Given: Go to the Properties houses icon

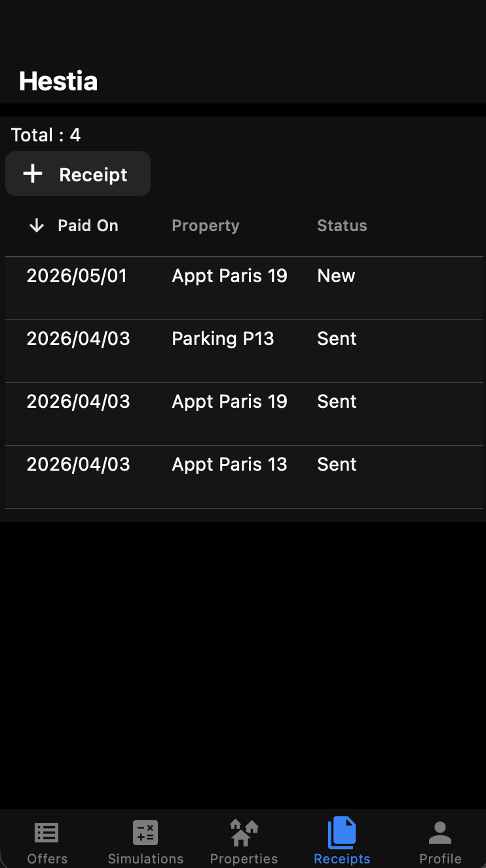Looking at the screenshot, I should pos(244,833).
